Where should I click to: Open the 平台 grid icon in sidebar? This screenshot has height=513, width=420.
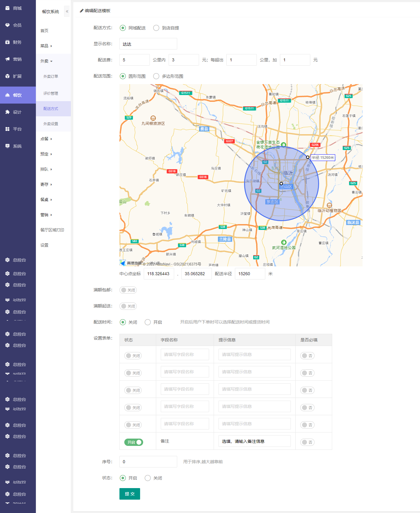pyautogui.click(x=8, y=129)
